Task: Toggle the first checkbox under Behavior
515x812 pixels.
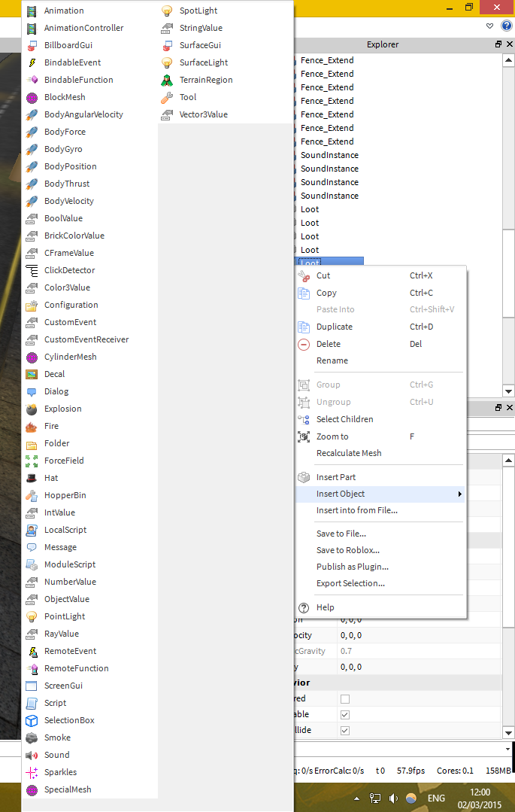Action: pos(345,699)
